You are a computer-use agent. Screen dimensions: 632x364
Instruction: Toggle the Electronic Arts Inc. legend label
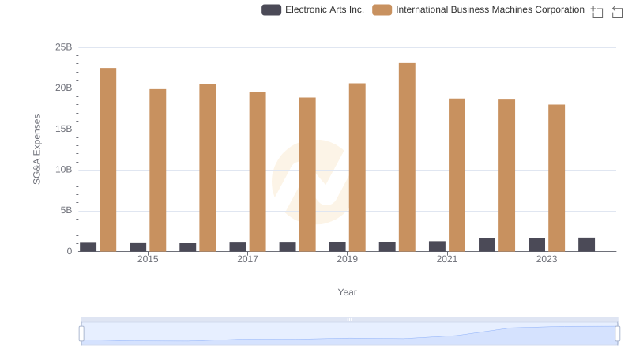[x=325, y=9]
